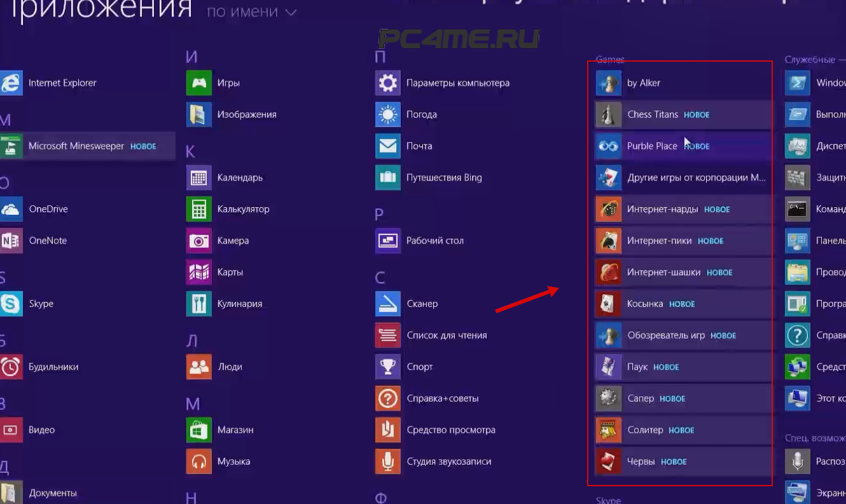Launch Microsoft Minesweeper tile icon
Image resolution: width=846 pixels, height=504 pixels.
click(11, 146)
